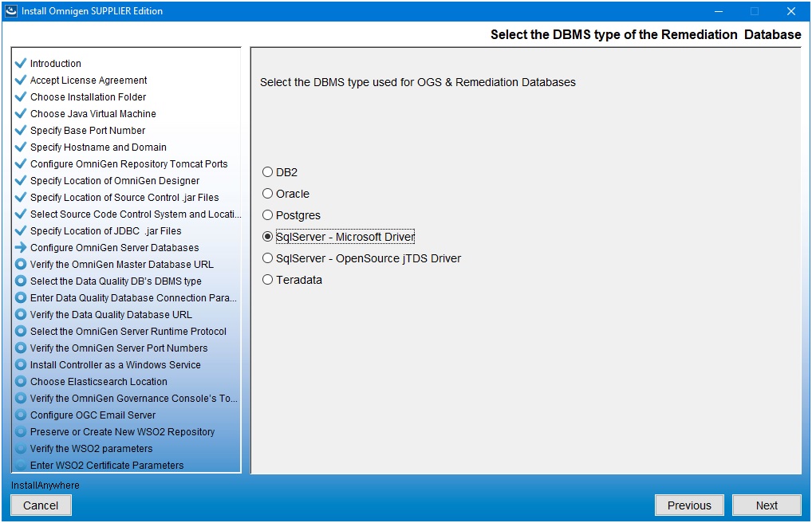Close the Install Omnigen window
The image size is (812, 523).
coord(790,11)
